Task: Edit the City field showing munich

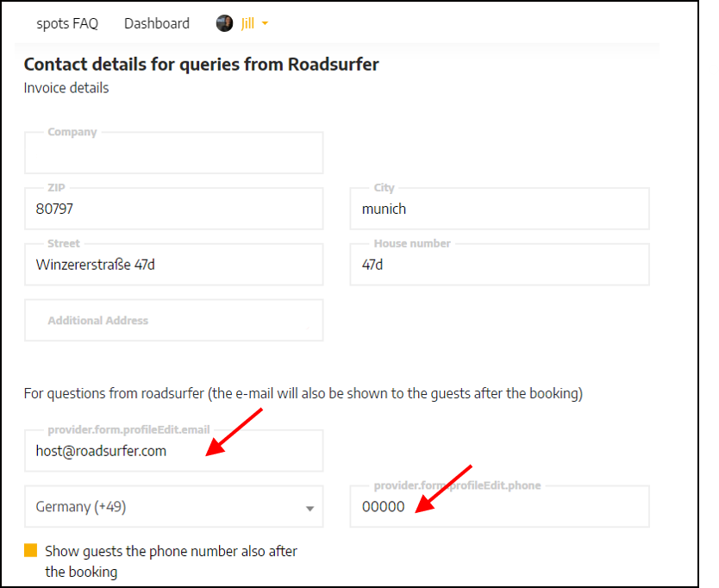Action: [499, 209]
